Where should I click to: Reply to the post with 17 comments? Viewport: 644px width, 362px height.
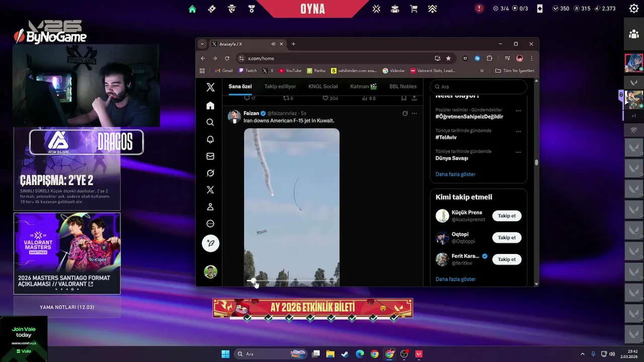point(250,98)
